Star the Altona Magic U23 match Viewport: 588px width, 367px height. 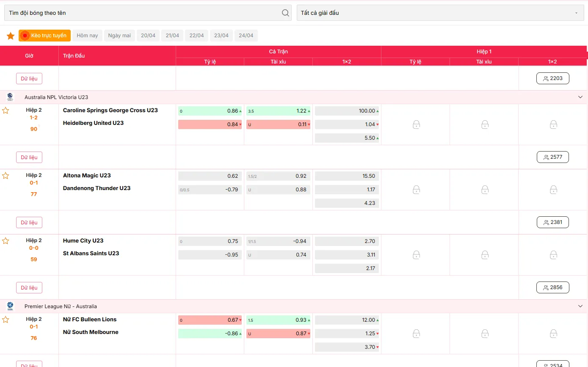tap(6, 176)
